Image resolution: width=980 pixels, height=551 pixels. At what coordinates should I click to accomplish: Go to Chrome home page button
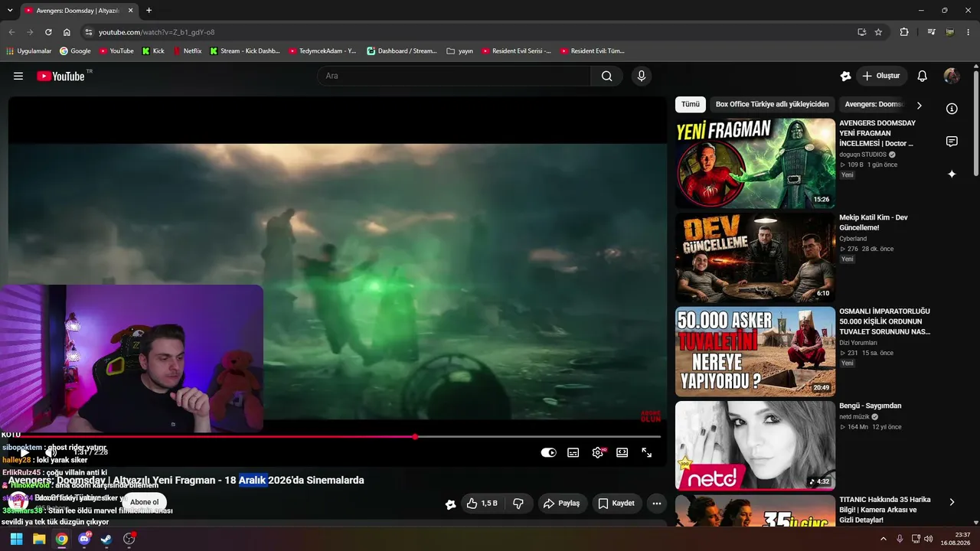tap(67, 32)
